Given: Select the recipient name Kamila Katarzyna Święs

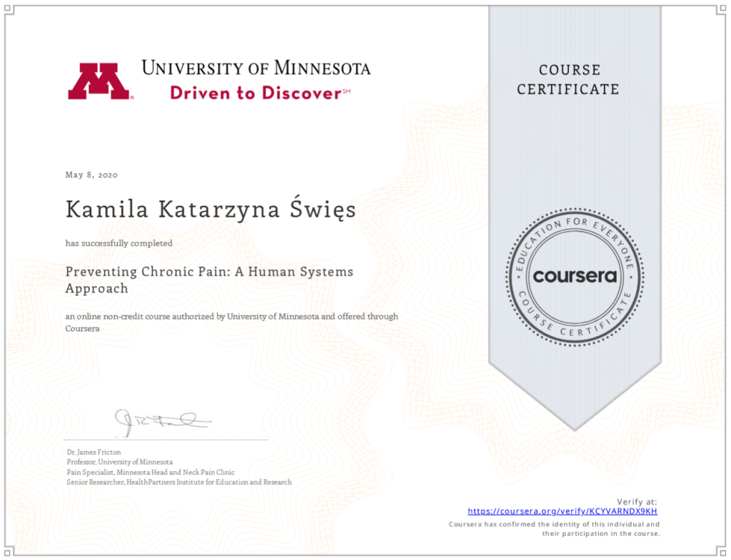Looking at the screenshot, I should coord(210,210).
